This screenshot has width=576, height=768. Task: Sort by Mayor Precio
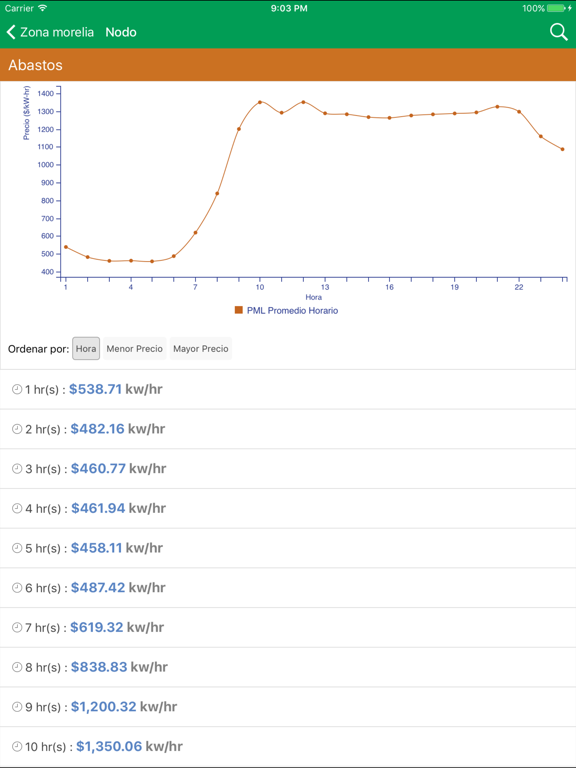pos(201,349)
